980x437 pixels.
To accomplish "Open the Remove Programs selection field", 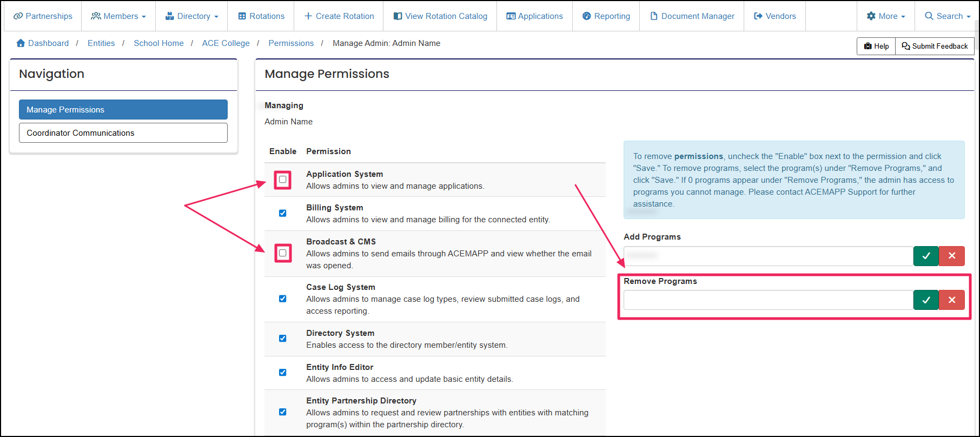I will pyautogui.click(x=769, y=300).
